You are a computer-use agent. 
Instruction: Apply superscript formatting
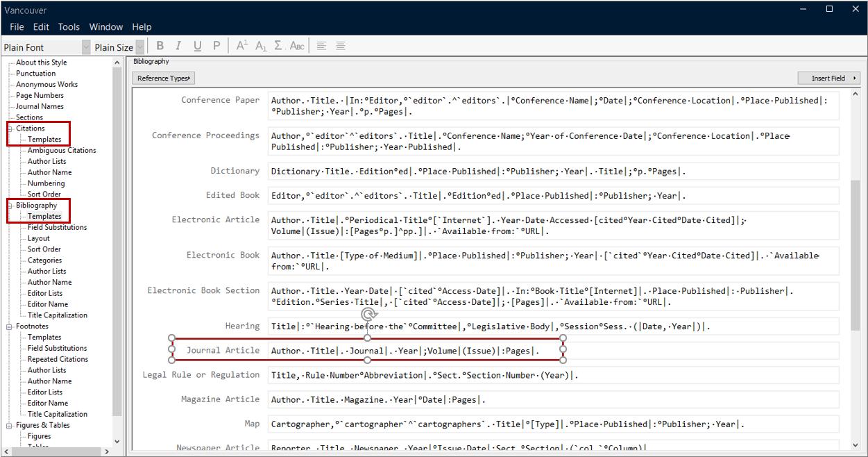pos(242,46)
